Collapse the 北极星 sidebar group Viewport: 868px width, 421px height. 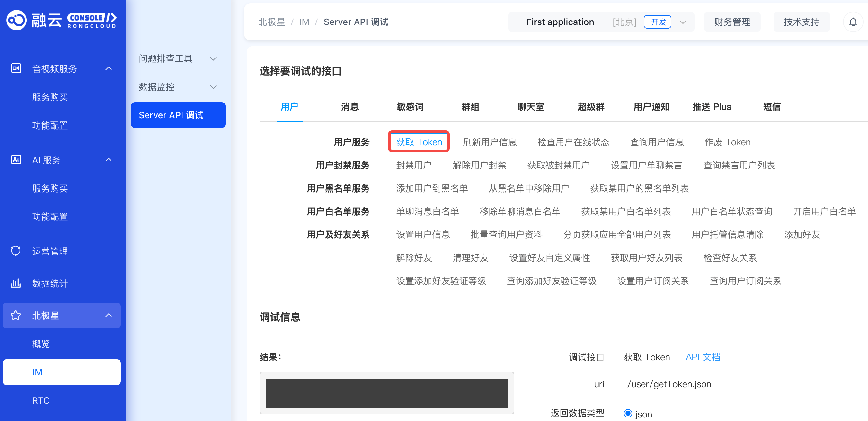[x=109, y=316]
